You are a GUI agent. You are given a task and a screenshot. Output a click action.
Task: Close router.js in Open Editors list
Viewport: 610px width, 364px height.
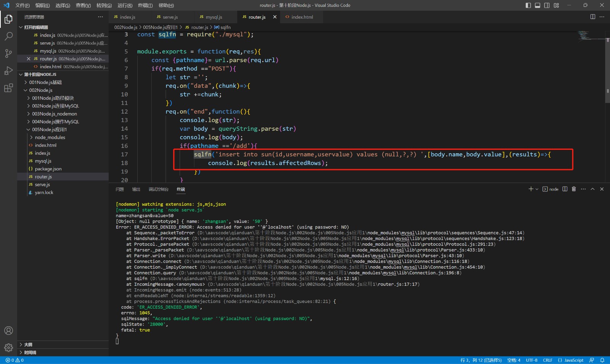pyautogui.click(x=29, y=59)
